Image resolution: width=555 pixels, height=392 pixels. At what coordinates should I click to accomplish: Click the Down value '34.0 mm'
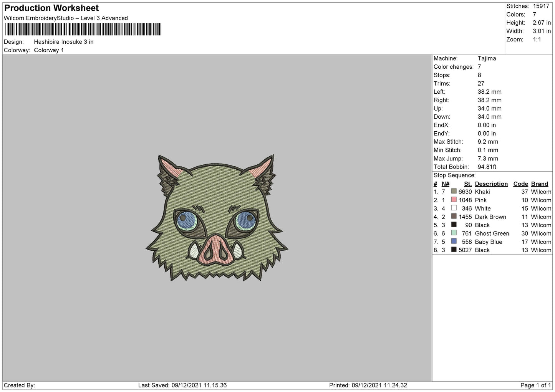(x=490, y=117)
